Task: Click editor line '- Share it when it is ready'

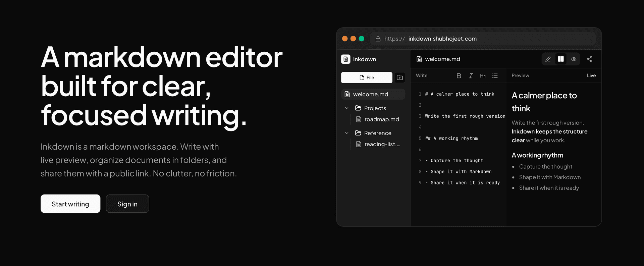Action: (x=463, y=182)
